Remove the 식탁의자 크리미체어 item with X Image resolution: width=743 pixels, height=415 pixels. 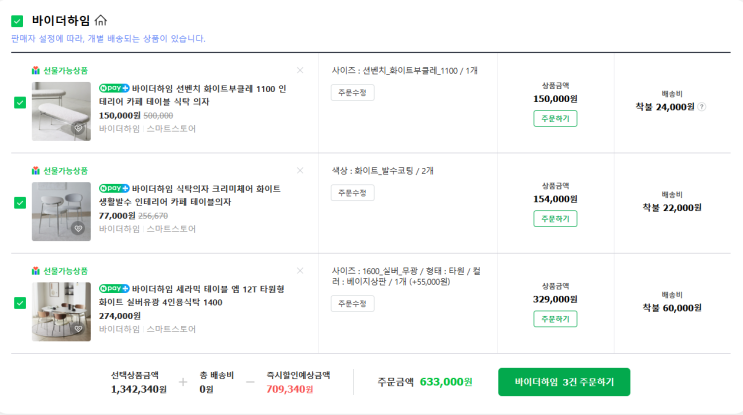(x=300, y=171)
